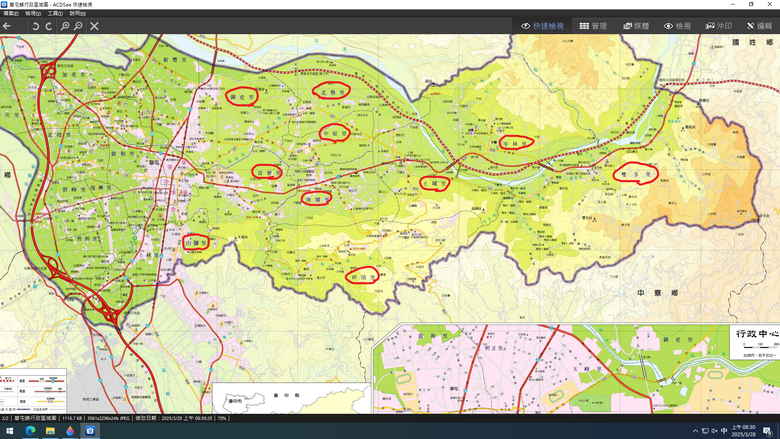Viewport: 780px width, 439px height.
Task: Show hidden system tray icons
Action: [695, 431]
